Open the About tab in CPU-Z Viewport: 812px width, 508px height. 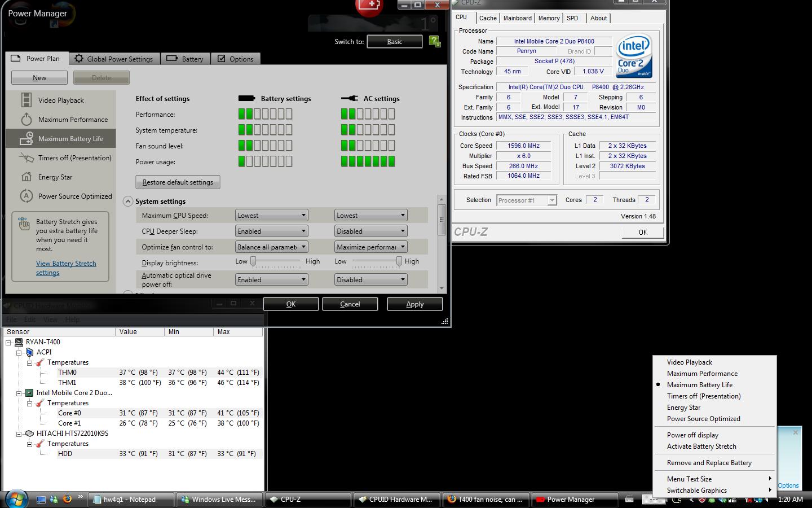point(598,18)
